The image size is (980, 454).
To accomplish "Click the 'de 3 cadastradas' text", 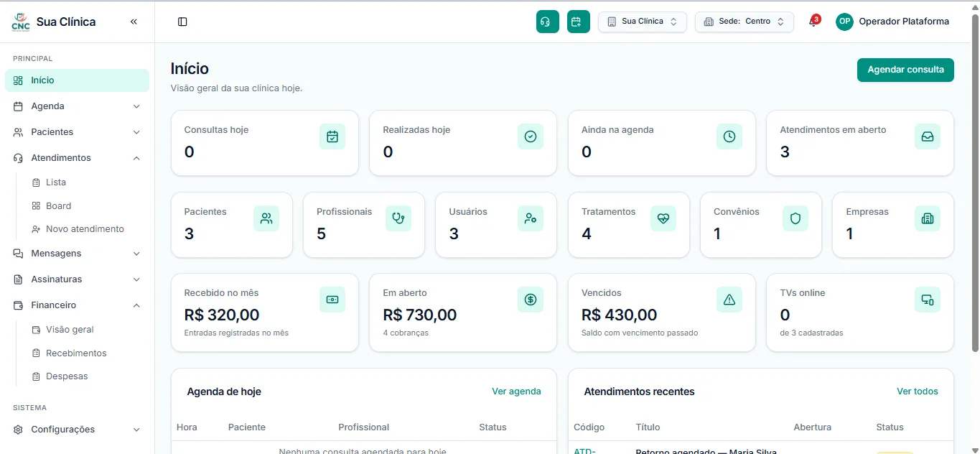I will 812,333.
